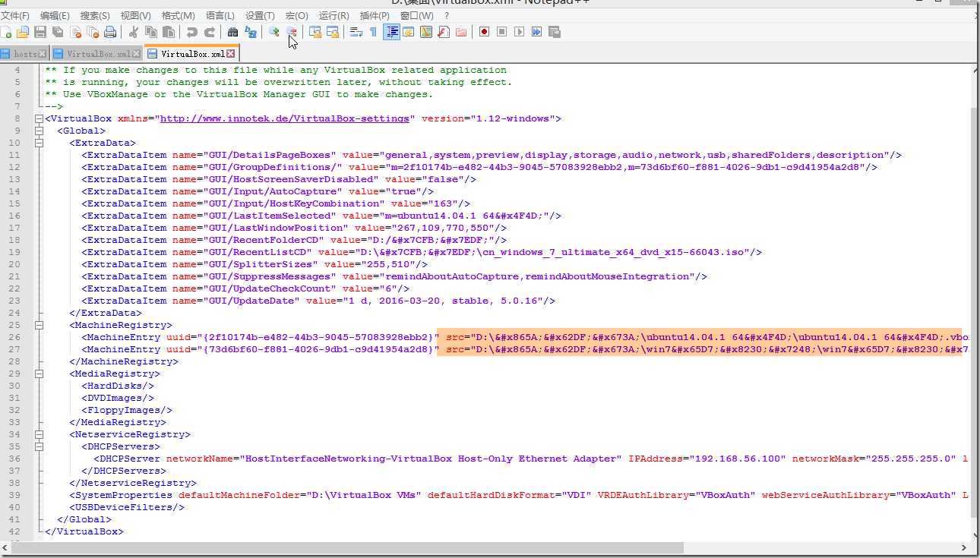This screenshot has height=558, width=980.
Task: Click the Save All toolbar icon
Action: (x=58, y=32)
